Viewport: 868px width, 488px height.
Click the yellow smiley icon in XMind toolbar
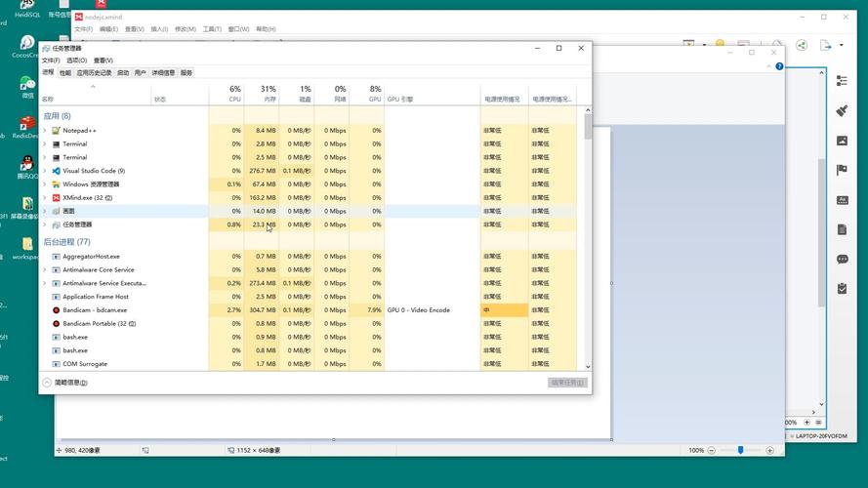coord(721,43)
